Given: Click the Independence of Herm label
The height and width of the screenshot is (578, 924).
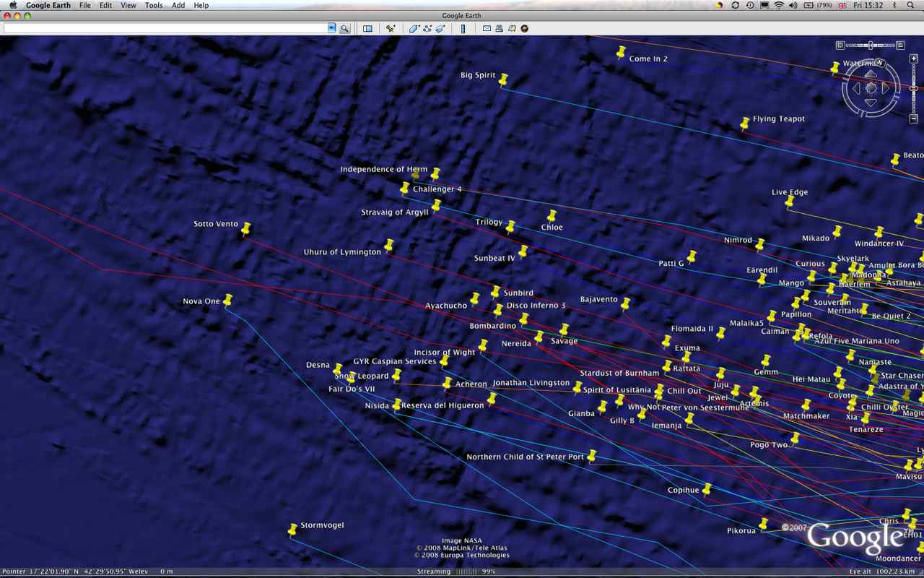Looking at the screenshot, I should tap(383, 170).
